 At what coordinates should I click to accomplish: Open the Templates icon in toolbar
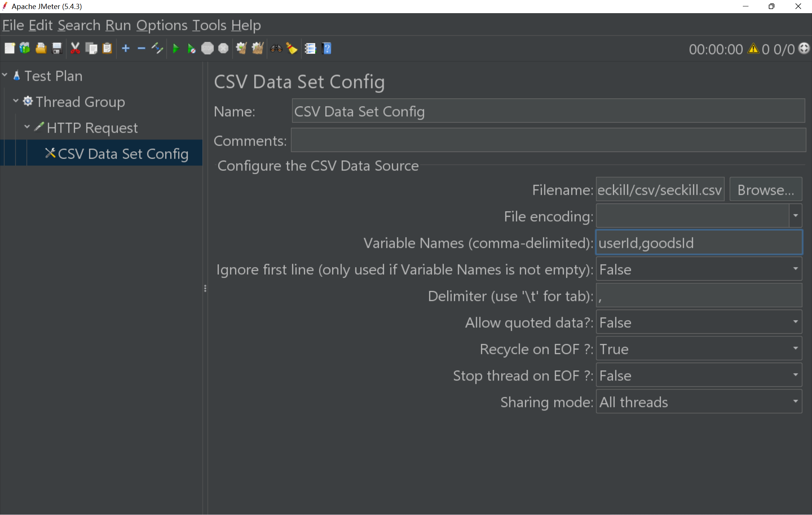[25, 49]
